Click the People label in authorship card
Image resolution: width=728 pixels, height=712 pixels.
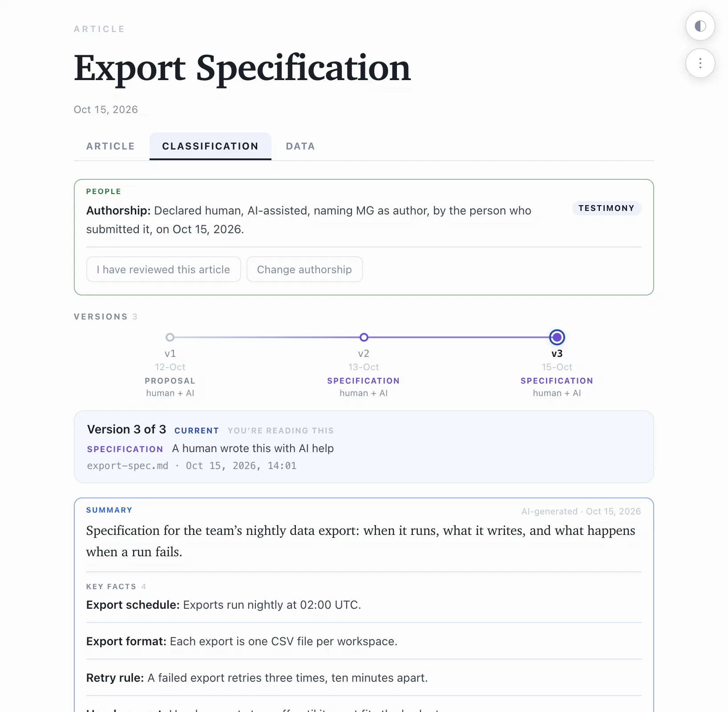(104, 191)
